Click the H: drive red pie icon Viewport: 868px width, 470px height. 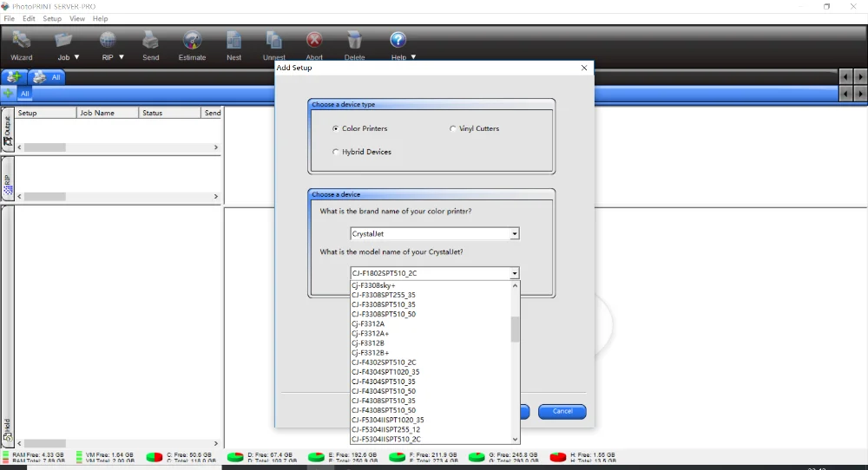pos(558,457)
